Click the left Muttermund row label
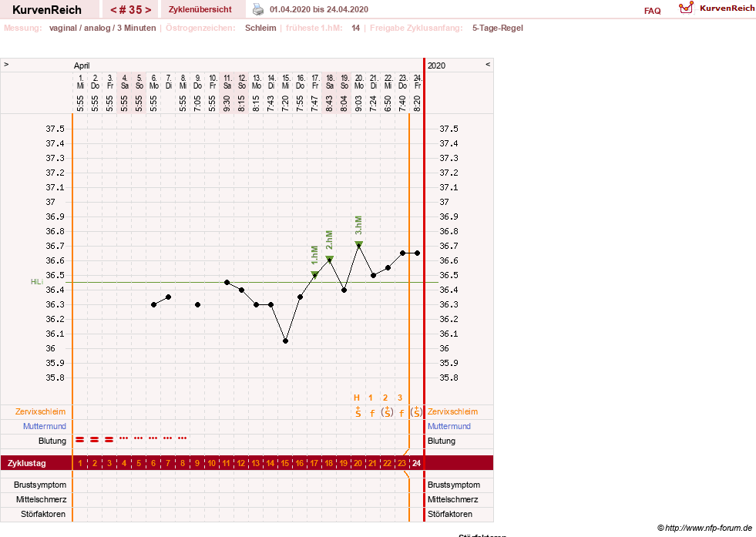Screen dimensions: 756x537 coord(45,426)
